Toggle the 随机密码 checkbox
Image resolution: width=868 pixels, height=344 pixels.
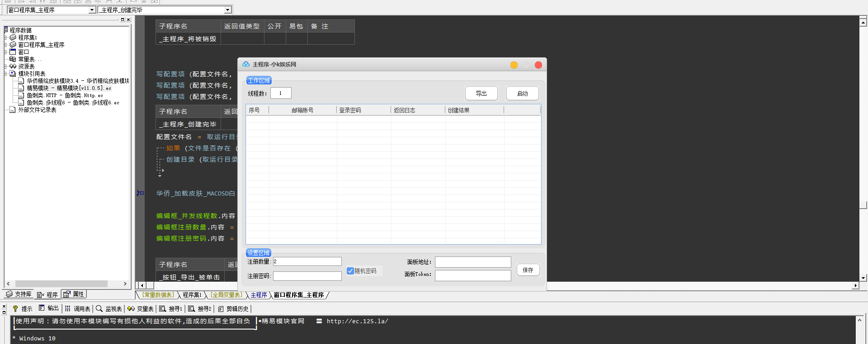click(350, 271)
